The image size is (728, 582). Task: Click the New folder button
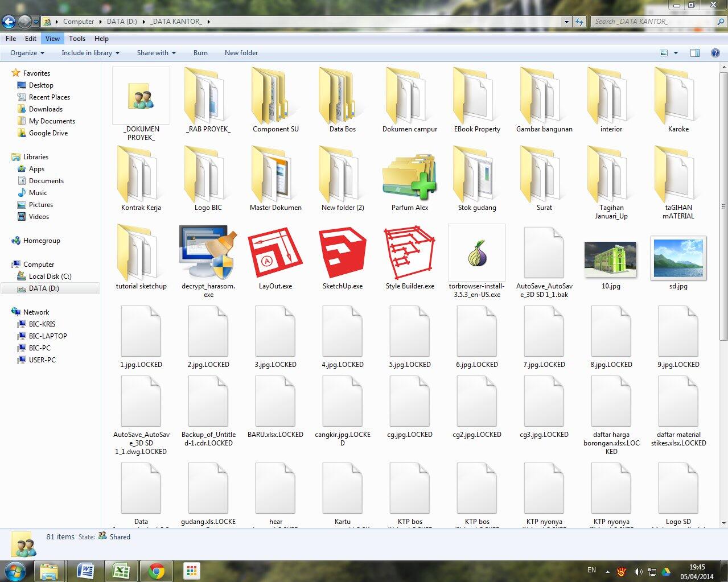tap(241, 53)
